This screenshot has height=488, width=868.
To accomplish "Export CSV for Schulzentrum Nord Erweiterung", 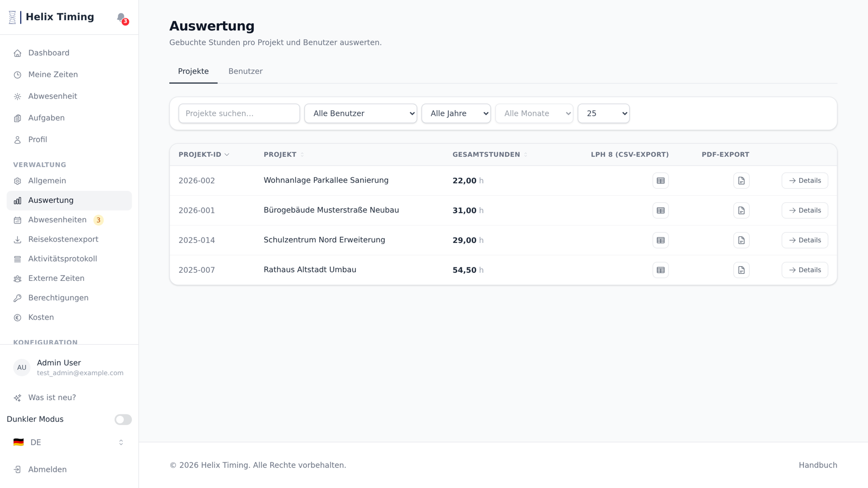I will coord(660,240).
